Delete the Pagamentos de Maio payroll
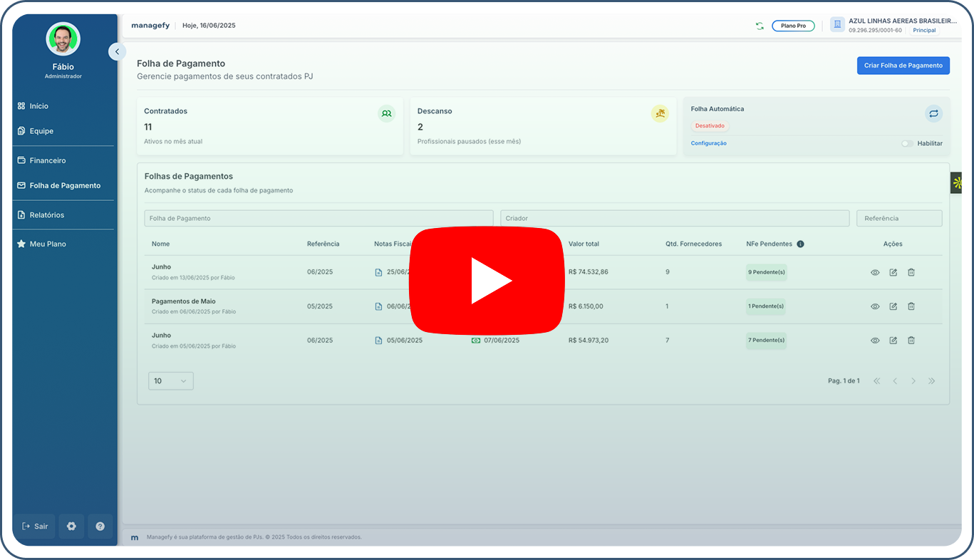The width and height of the screenshot is (974, 560). click(x=911, y=306)
